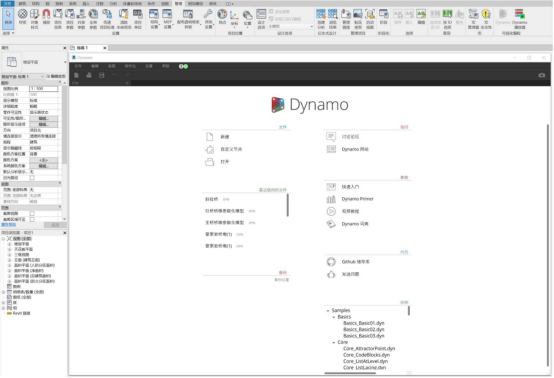Launch Dynamo Player icon
This screenshot has height=378, width=554.
tap(519, 18)
